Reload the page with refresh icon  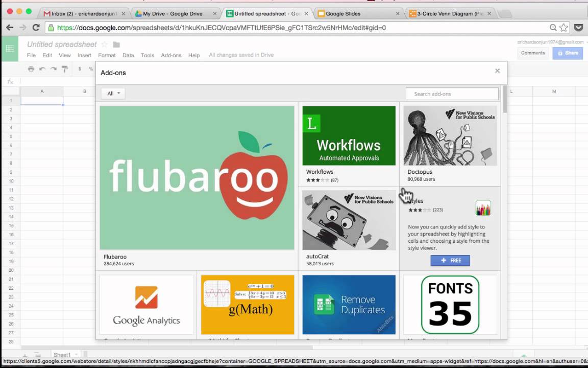pos(36,28)
